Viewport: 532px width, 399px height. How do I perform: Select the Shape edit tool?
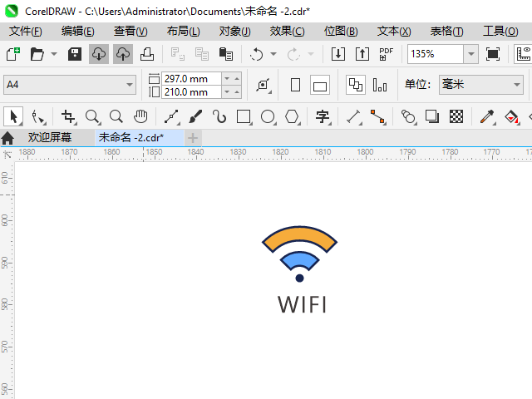(x=38, y=117)
